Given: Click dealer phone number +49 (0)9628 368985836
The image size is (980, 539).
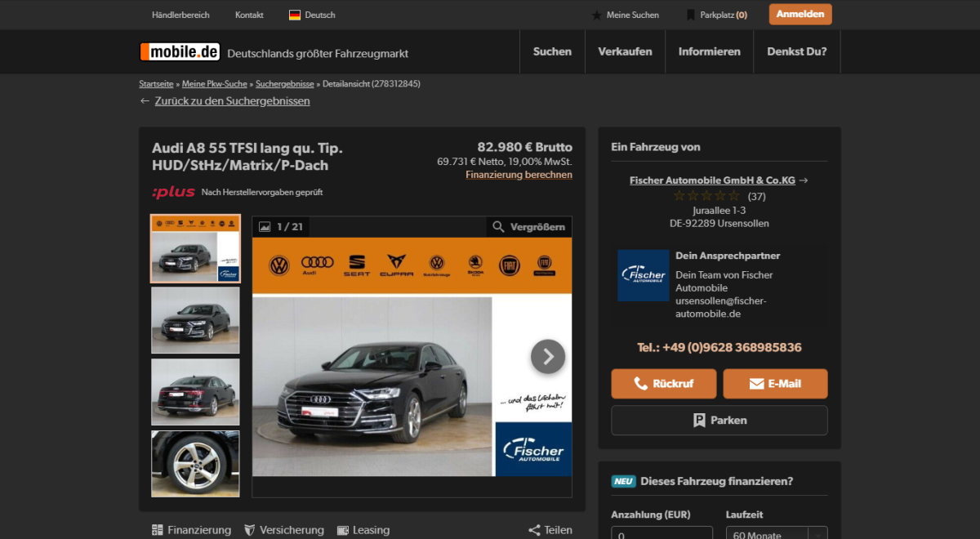Looking at the screenshot, I should [x=719, y=348].
